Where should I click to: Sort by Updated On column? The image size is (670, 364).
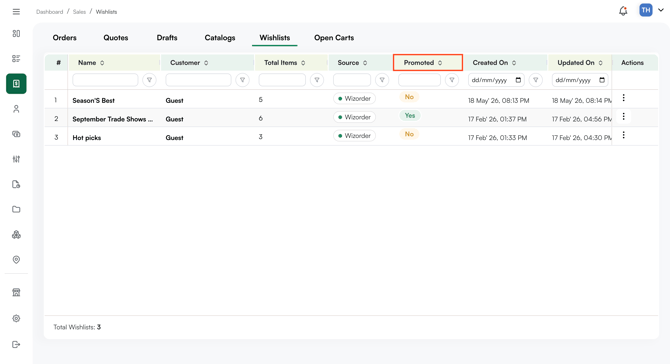coord(600,63)
